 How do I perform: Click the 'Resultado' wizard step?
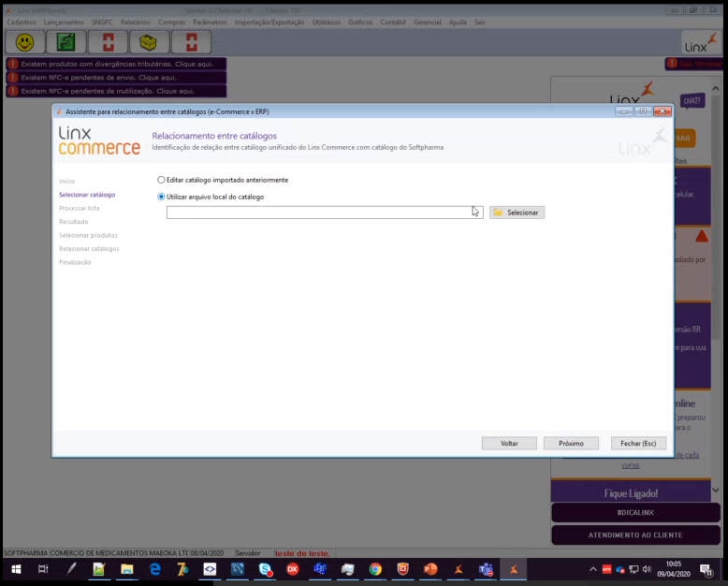[x=73, y=222]
